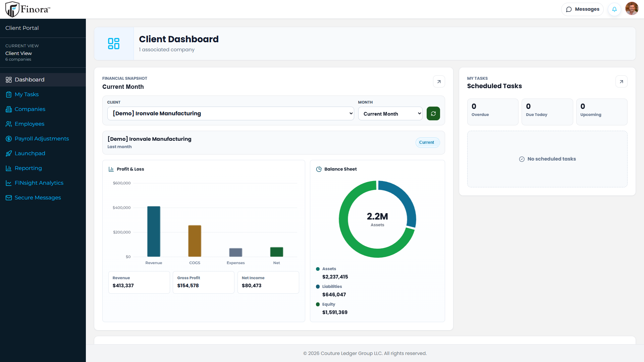
Task: Click the Liabilities legend dot
Action: [318, 287]
